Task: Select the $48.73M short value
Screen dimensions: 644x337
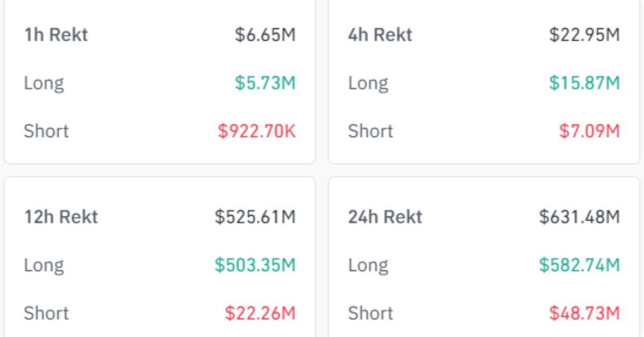Action: coord(584,313)
